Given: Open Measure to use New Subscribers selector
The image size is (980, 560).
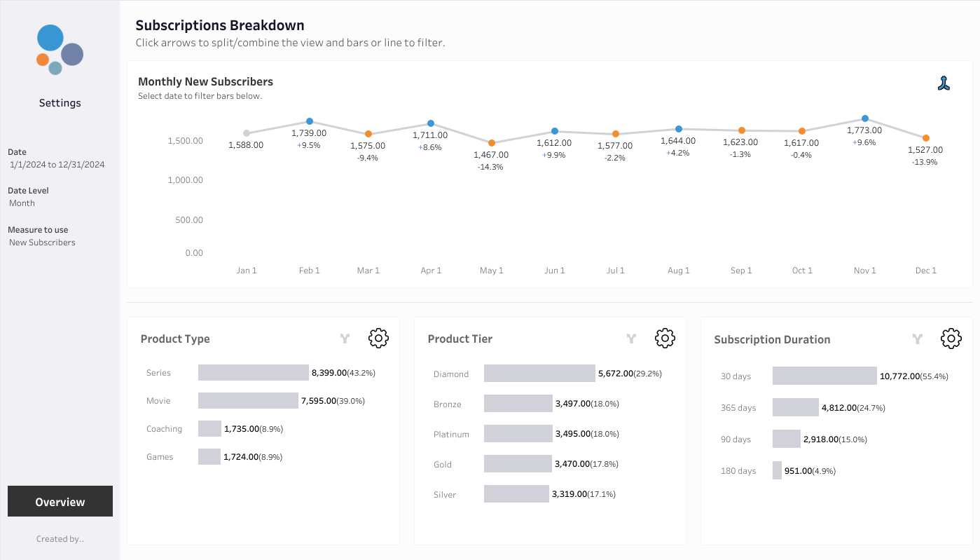Looking at the screenshot, I should tap(42, 243).
